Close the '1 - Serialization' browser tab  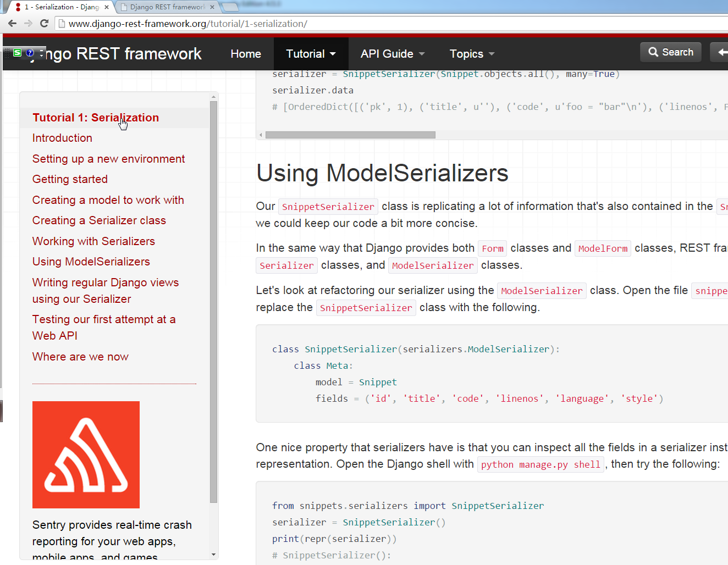pos(107,7)
